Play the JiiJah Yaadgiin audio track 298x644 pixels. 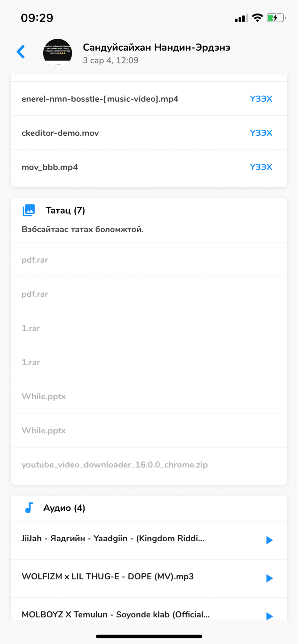pyautogui.click(x=269, y=540)
